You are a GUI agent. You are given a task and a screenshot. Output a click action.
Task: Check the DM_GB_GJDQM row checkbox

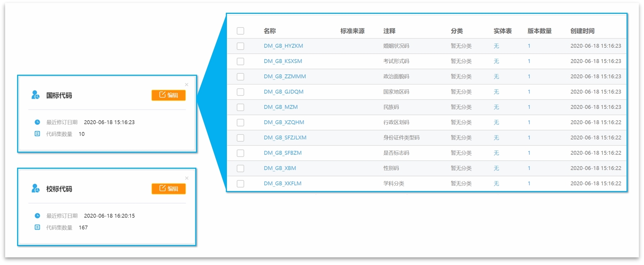coord(240,92)
